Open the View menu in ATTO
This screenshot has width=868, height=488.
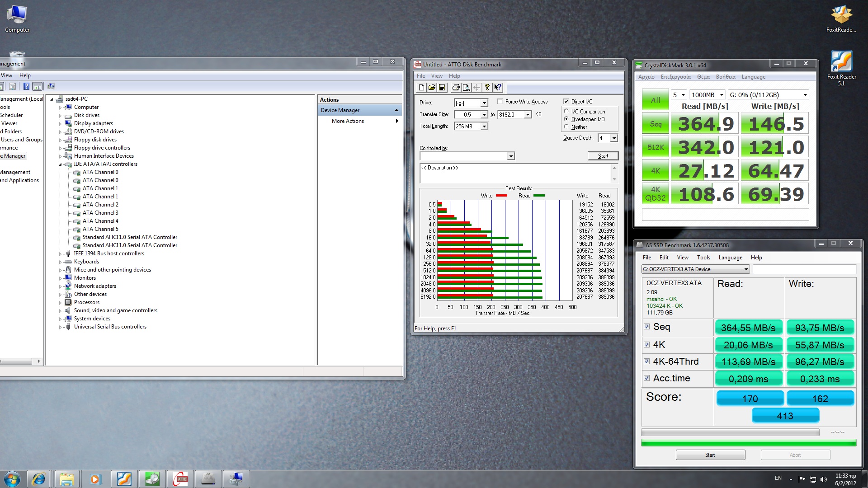tap(437, 76)
